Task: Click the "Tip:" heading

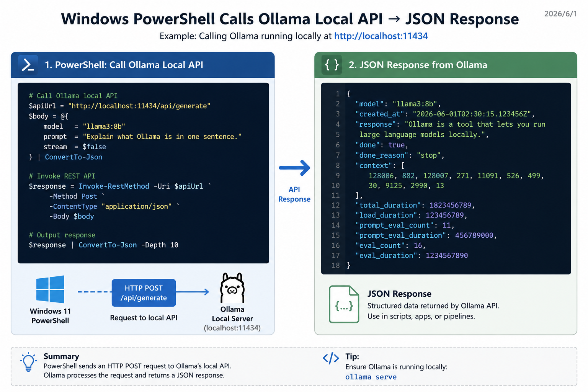Action: (352, 357)
